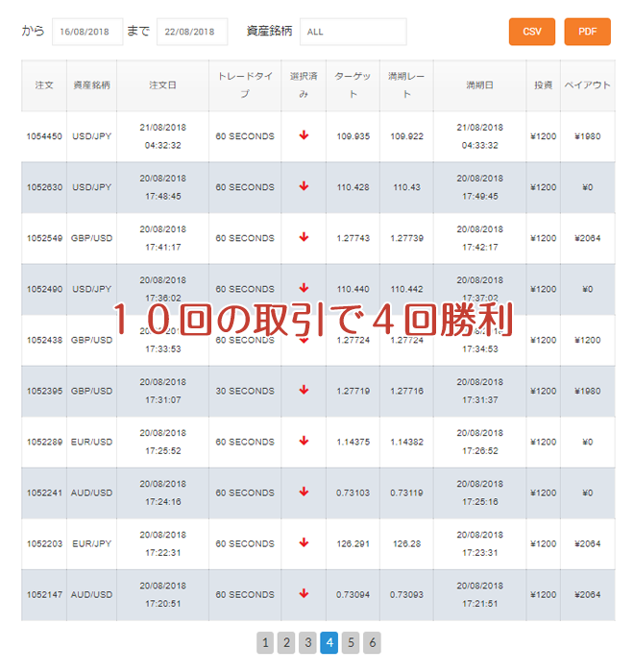Click order date 20/08/2018 17:20:51
This screenshot has width=634, height=672.
click(162, 594)
